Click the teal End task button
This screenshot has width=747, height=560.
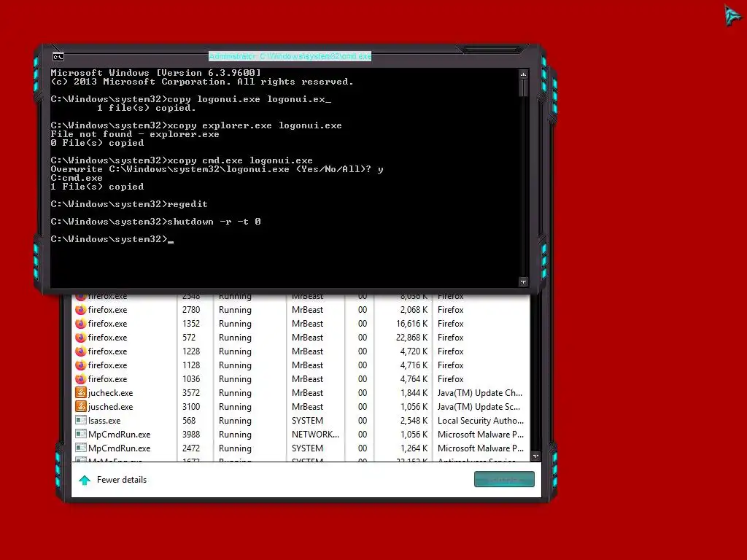click(504, 480)
